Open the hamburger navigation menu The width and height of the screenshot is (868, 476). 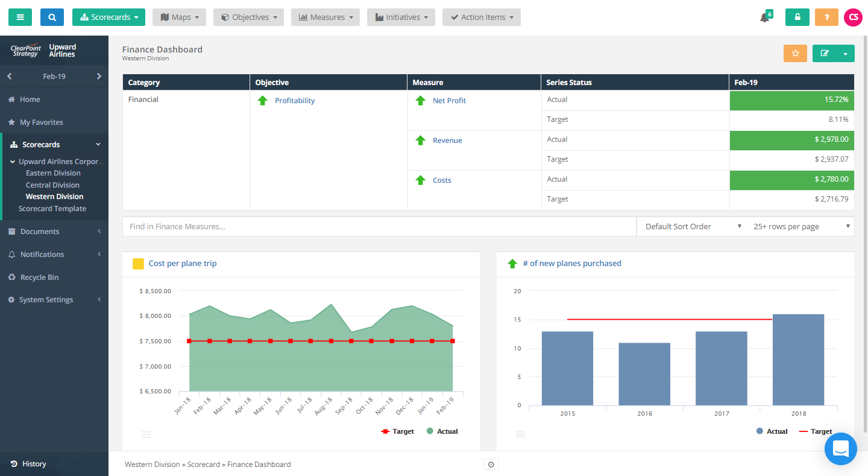click(x=20, y=17)
